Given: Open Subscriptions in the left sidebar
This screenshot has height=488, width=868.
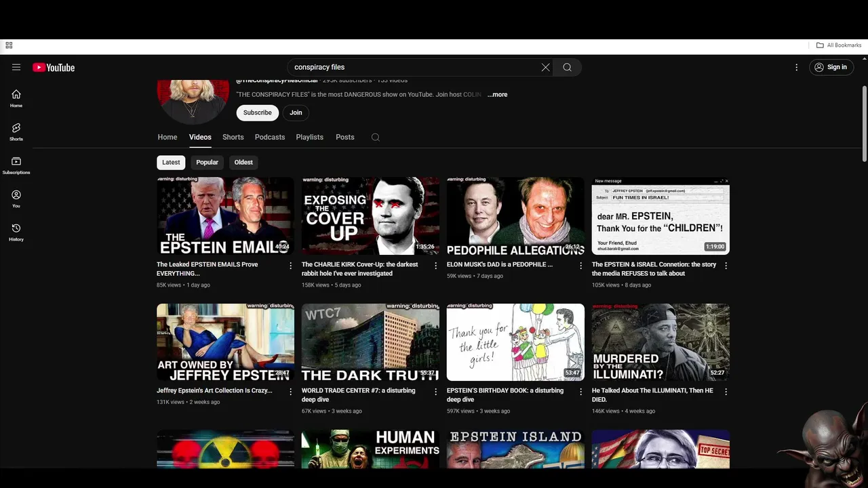Looking at the screenshot, I should tap(16, 165).
